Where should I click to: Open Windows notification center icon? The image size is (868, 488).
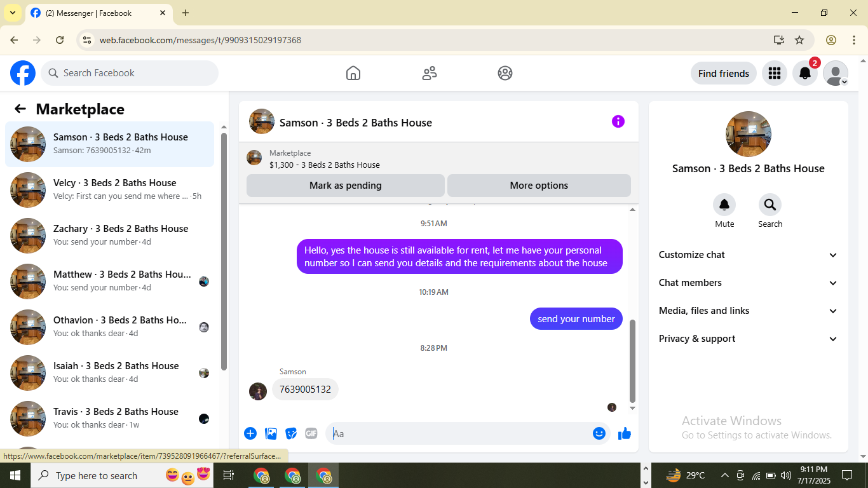click(847, 475)
